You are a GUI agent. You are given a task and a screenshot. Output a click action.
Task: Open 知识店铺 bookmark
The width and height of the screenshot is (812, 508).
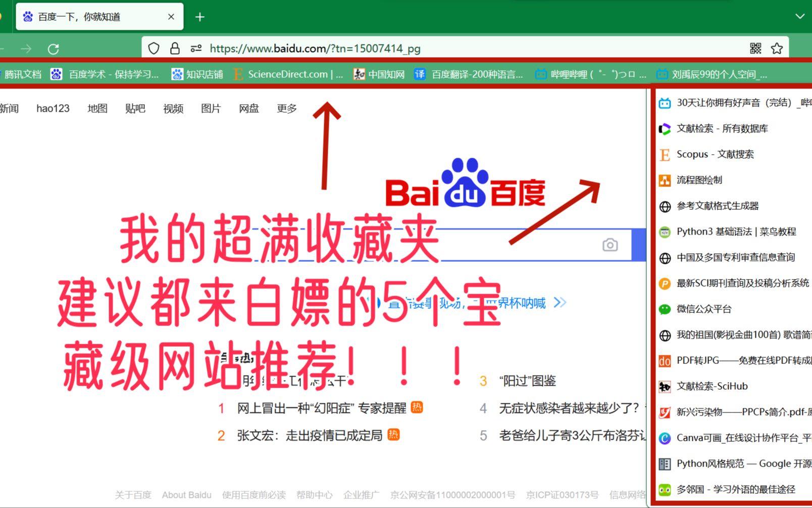[197, 74]
